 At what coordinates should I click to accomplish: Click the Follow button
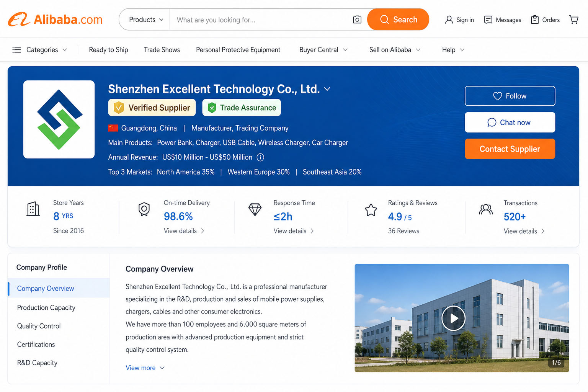pos(510,96)
